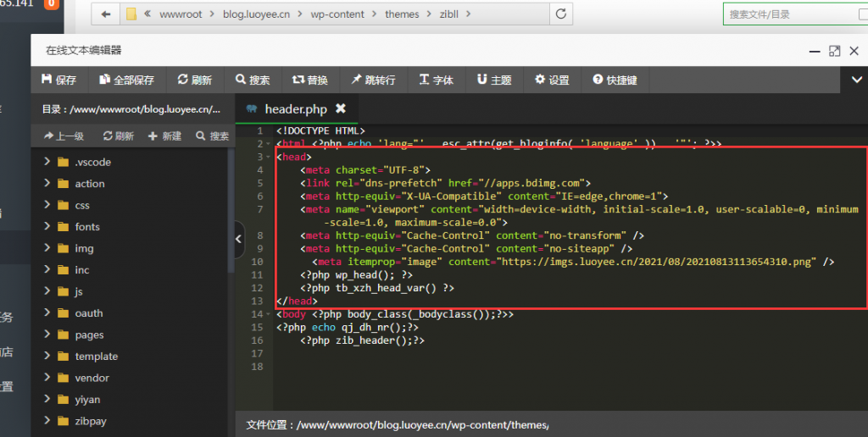Image resolution: width=868 pixels, height=437 pixels.
Task: Expand the oauth folder
Action: click(x=47, y=313)
